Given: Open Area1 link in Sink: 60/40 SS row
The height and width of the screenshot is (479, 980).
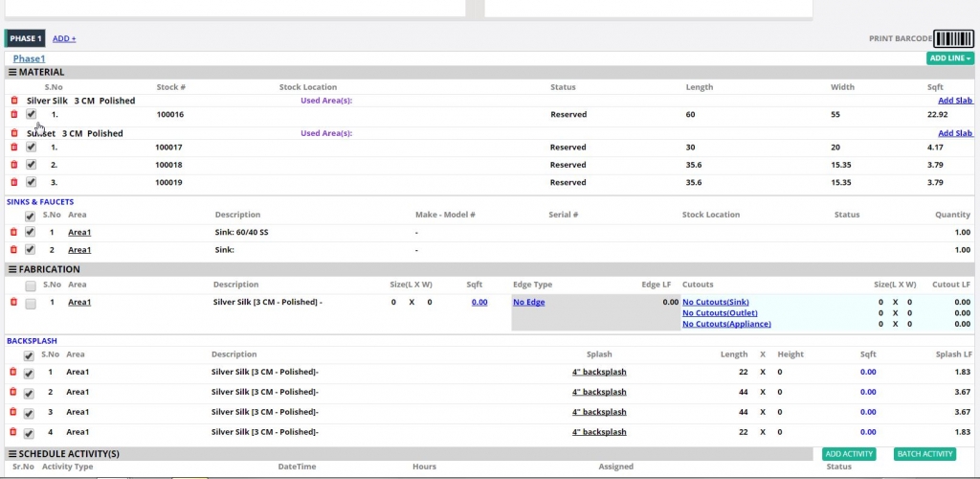Looking at the screenshot, I should point(79,232).
